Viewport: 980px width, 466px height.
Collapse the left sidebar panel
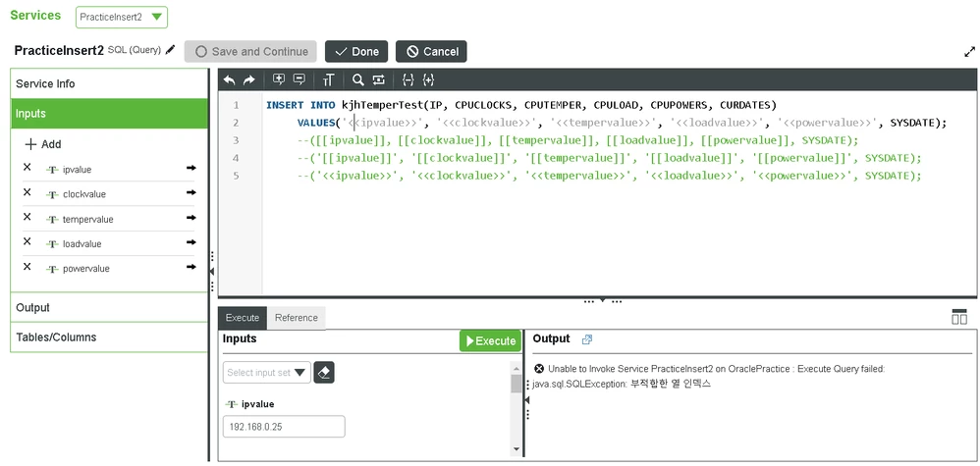(x=212, y=272)
